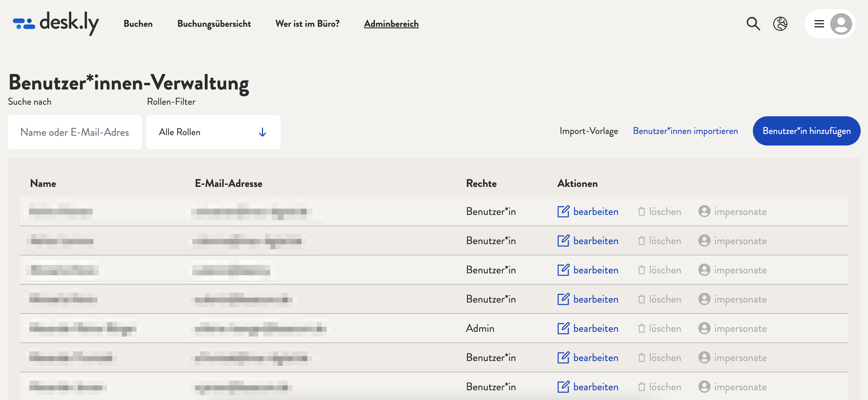Click the trash icon in the second user row
The height and width of the screenshot is (400, 868).
click(642, 241)
